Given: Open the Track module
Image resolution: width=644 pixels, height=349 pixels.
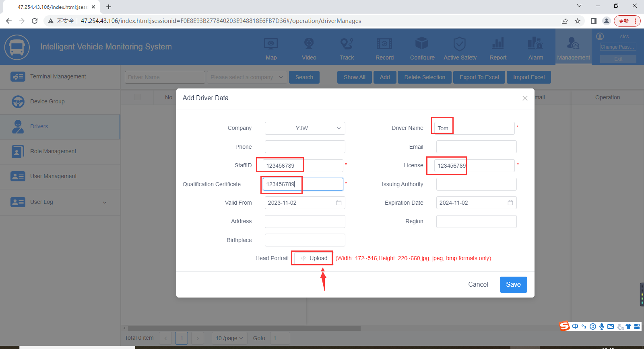Looking at the screenshot, I should point(347,48).
